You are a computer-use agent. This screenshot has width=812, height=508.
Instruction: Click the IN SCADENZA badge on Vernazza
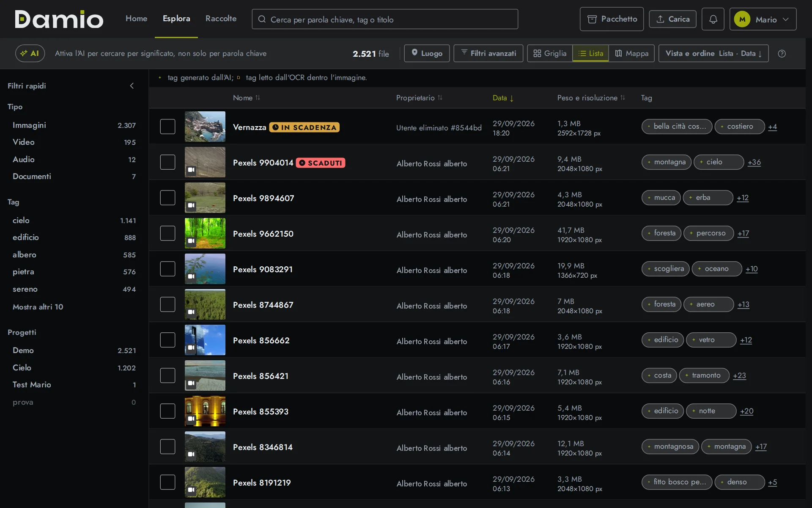coord(304,127)
